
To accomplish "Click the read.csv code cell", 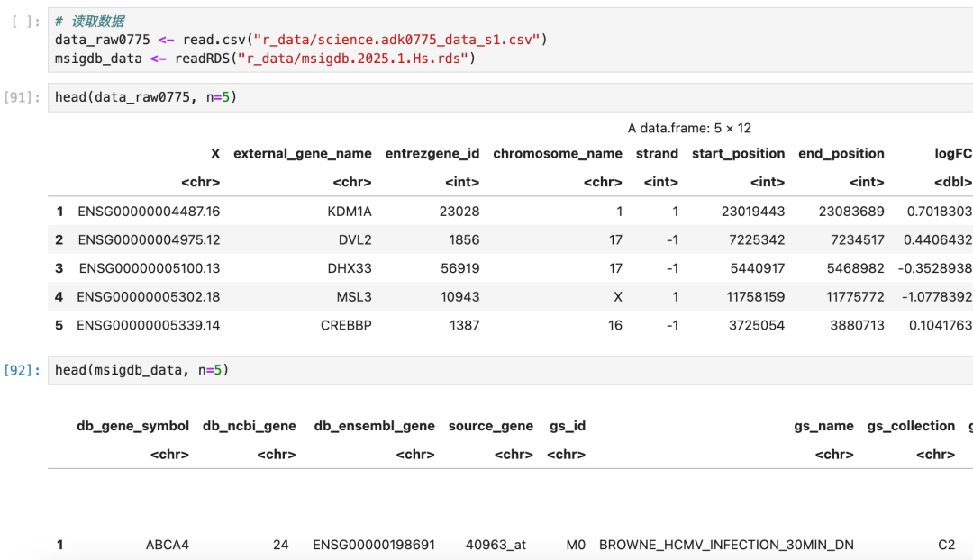I will pos(510,40).
